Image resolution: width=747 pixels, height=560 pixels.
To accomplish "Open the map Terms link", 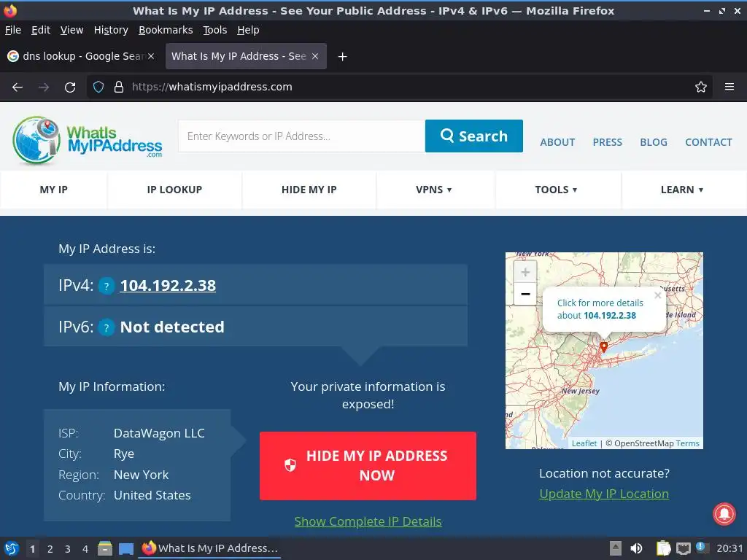I will click(x=687, y=443).
